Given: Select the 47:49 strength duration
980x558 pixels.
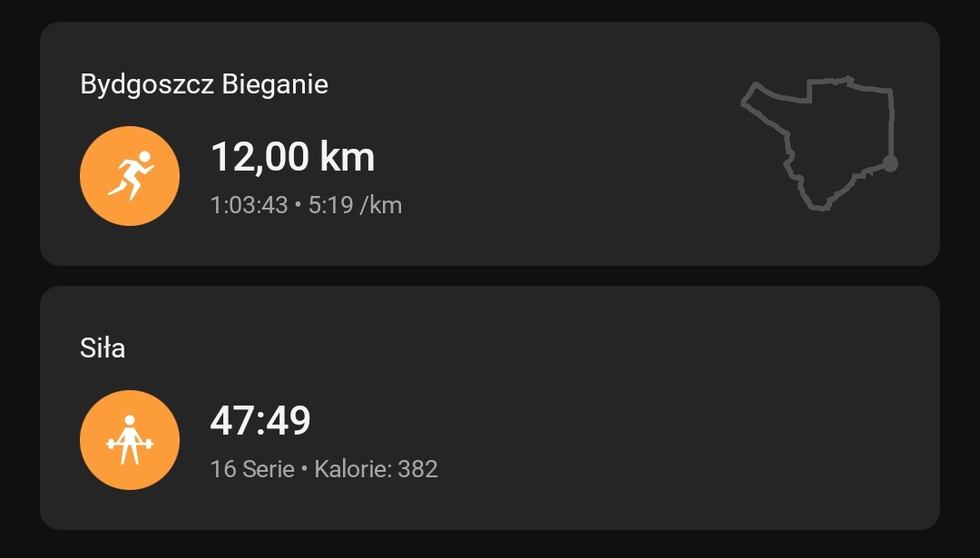Looking at the screenshot, I should point(260,421).
